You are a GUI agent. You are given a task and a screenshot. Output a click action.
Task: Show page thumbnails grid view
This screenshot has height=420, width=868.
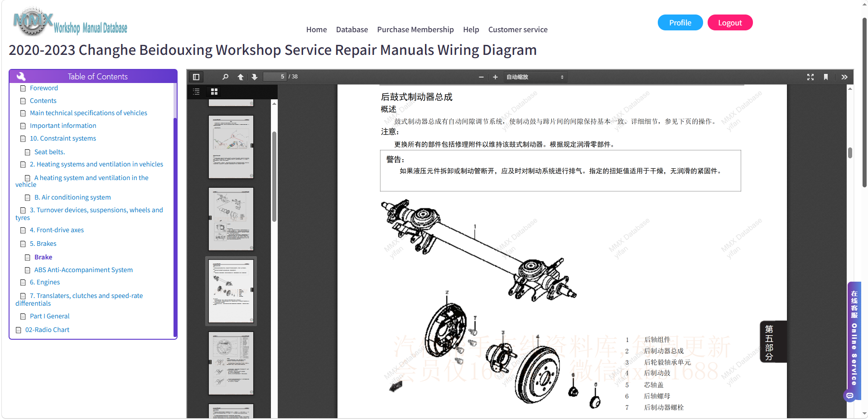pyautogui.click(x=214, y=92)
